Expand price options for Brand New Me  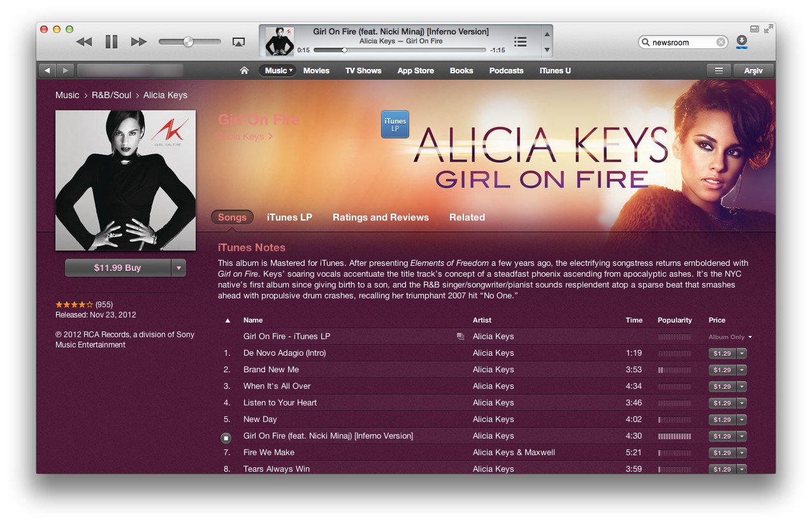(742, 370)
